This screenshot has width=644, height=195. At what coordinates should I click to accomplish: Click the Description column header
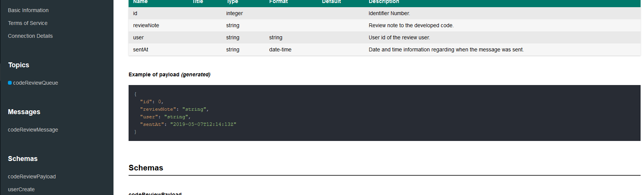pos(383,2)
